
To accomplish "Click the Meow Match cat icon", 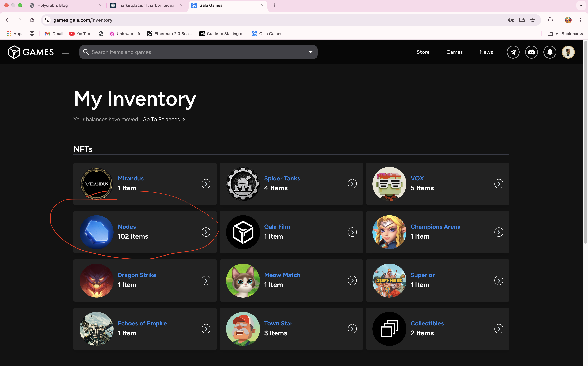I will pyautogui.click(x=243, y=281).
